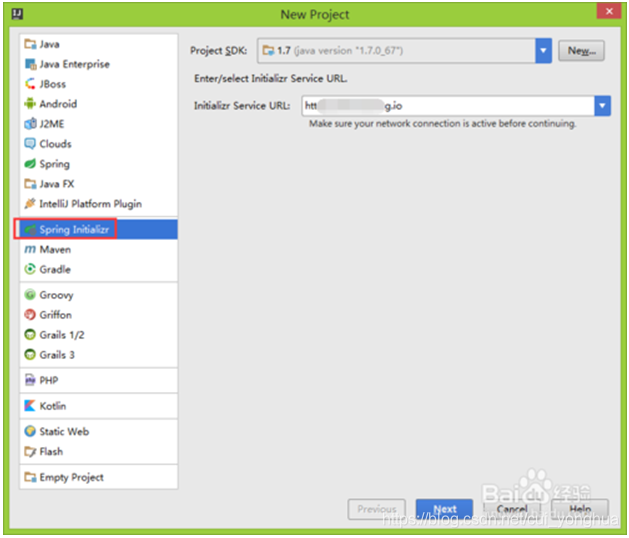Select the Groovy label
The image size is (629, 538).
coord(57,295)
